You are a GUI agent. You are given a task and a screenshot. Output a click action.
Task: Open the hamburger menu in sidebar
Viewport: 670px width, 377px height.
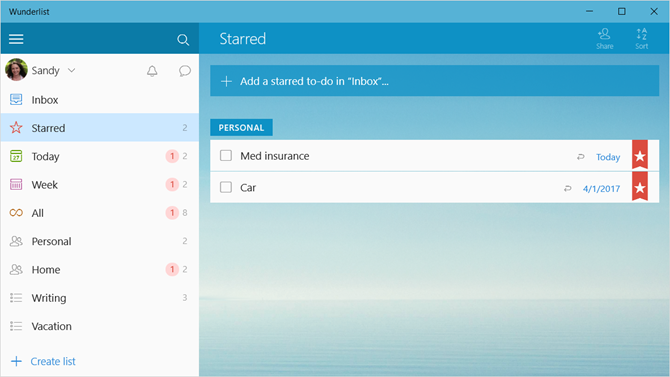click(16, 39)
